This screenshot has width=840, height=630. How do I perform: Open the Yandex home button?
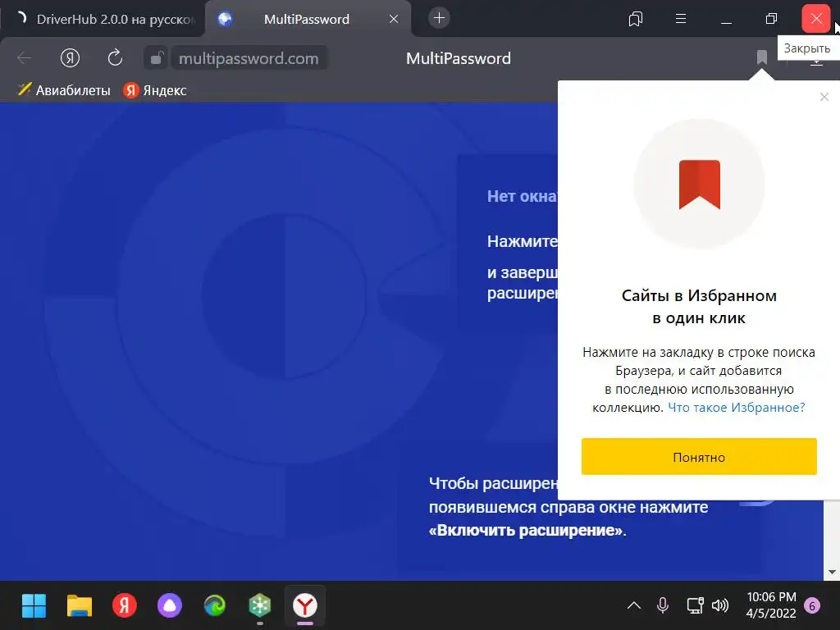pos(71,58)
